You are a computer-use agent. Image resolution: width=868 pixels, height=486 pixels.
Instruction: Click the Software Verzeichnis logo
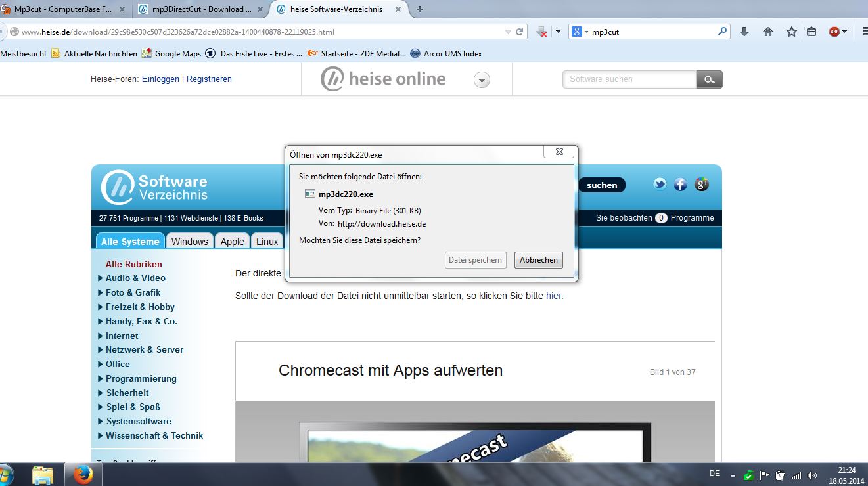(x=154, y=187)
